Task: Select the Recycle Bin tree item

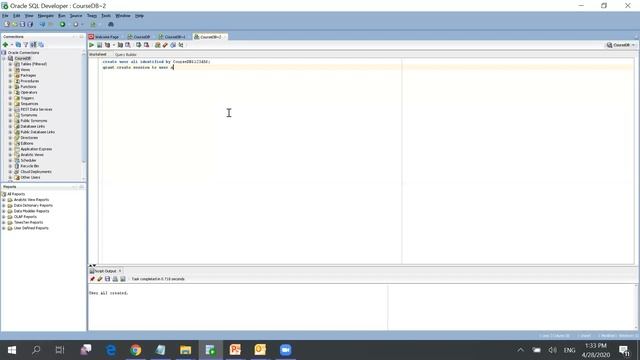Action: click(x=30, y=166)
